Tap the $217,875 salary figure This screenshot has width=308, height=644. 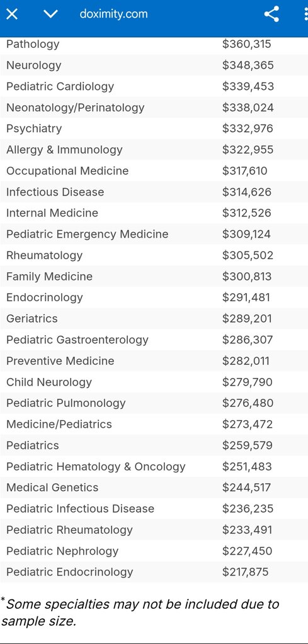(x=246, y=572)
